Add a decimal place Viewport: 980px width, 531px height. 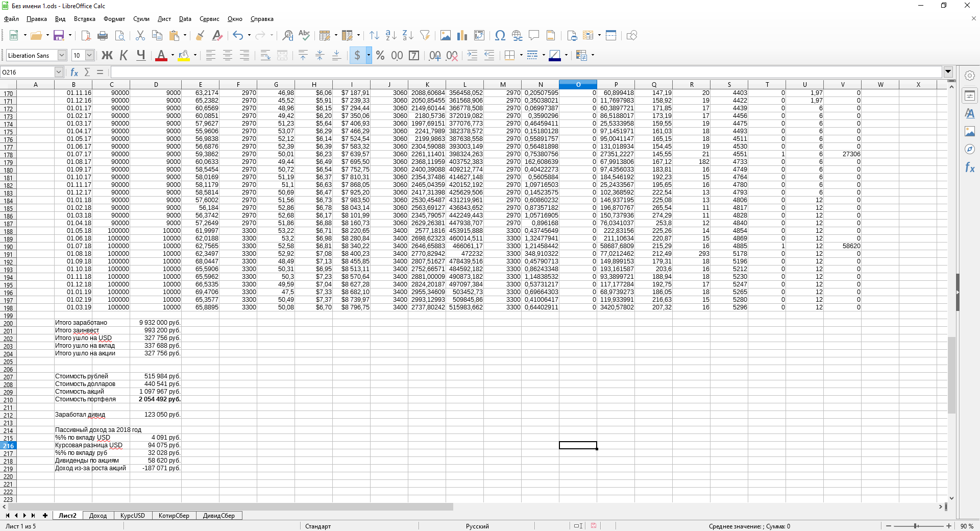point(435,55)
